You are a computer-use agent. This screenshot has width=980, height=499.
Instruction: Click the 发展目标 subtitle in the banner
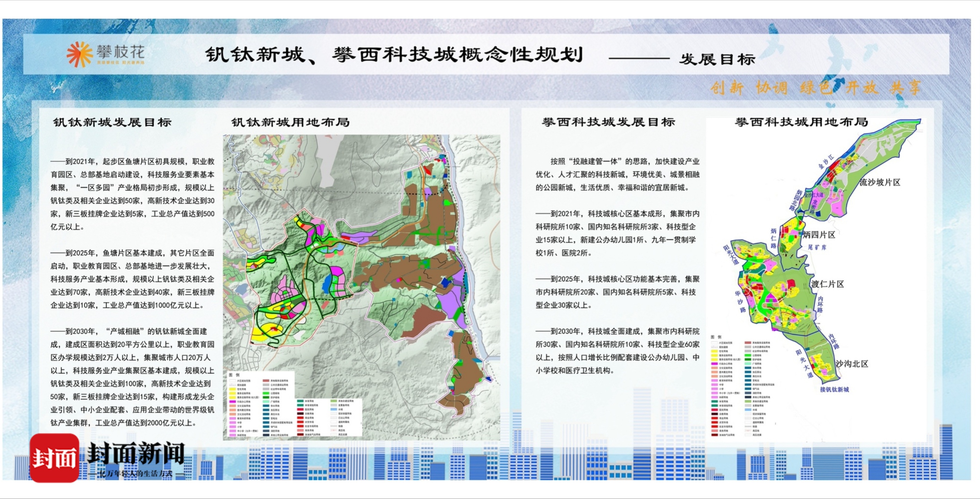click(x=717, y=59)
